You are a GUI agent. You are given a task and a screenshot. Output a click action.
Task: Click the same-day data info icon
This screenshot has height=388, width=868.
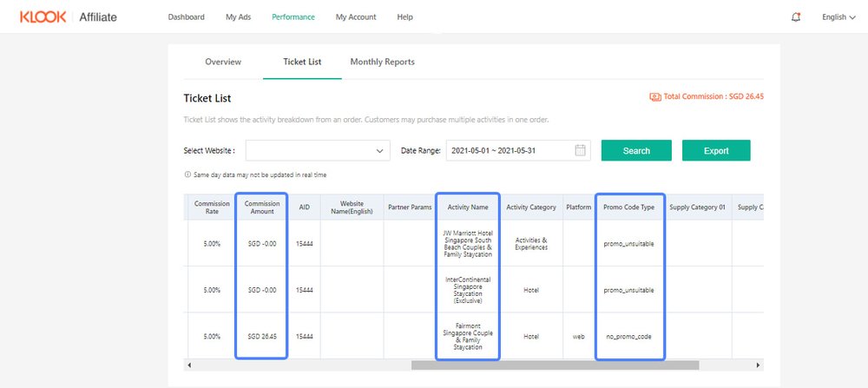187,175
